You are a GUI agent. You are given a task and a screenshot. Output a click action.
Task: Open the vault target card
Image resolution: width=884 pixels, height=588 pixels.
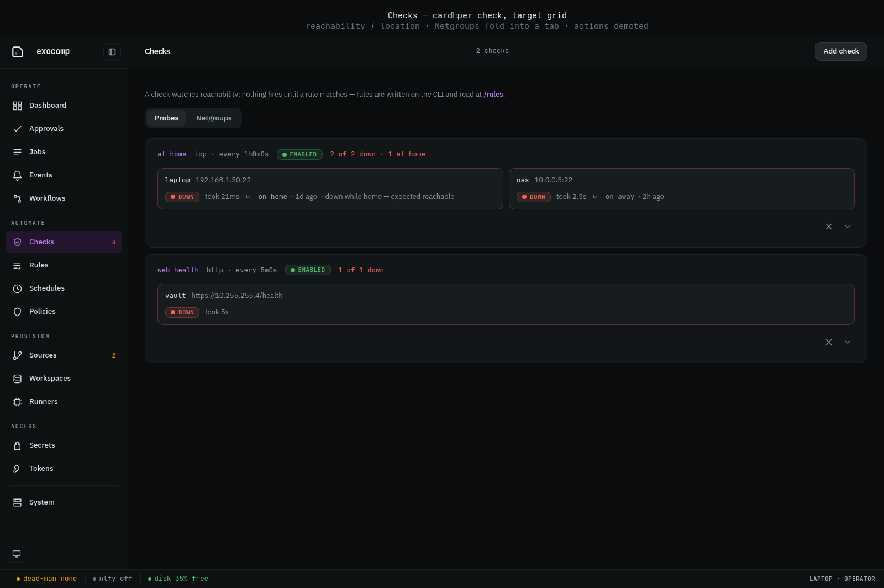coord(506,304)
